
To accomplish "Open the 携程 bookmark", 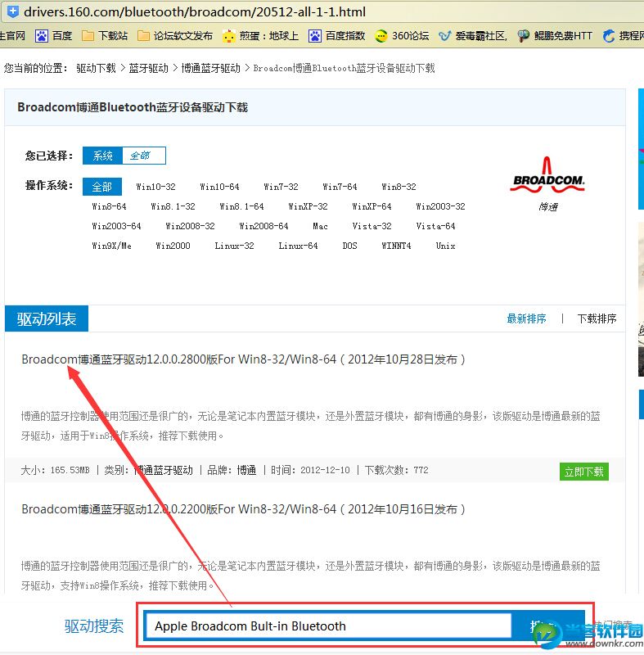I will pos(623,36).
